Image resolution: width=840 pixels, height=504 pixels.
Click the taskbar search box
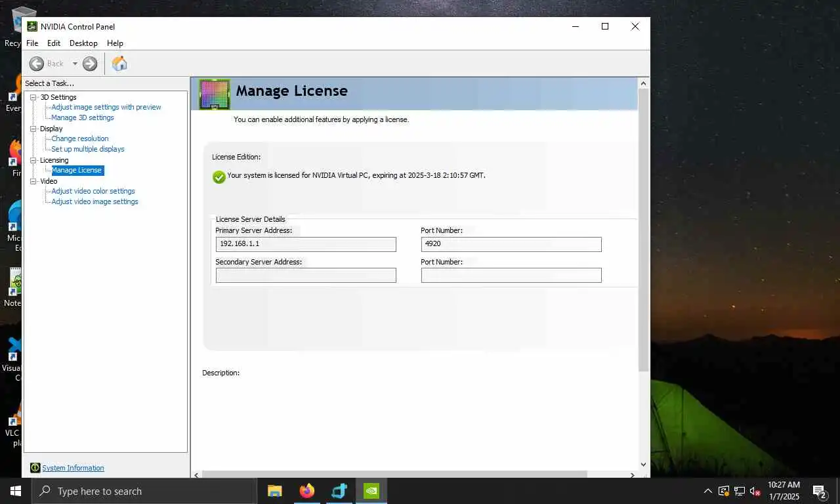click(144, 491)
